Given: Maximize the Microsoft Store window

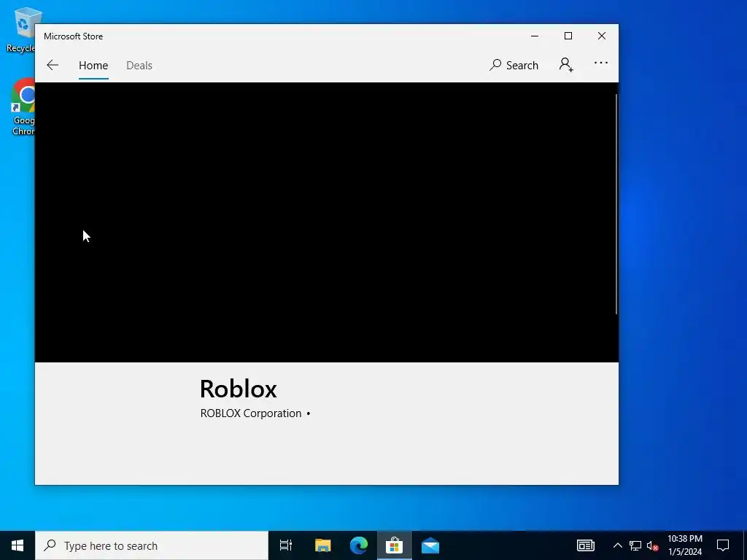Looking at the screenshot, I should tap(568, 36).
